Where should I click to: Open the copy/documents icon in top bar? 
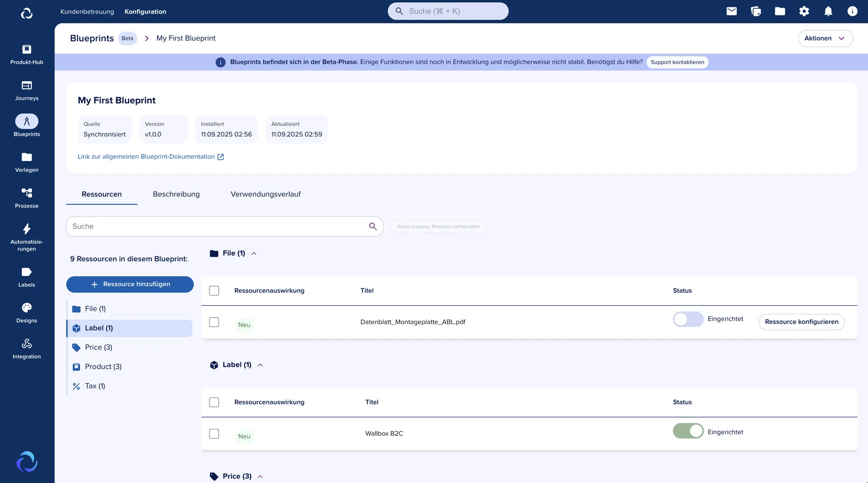pyautogui.click(x=756, y=11)
